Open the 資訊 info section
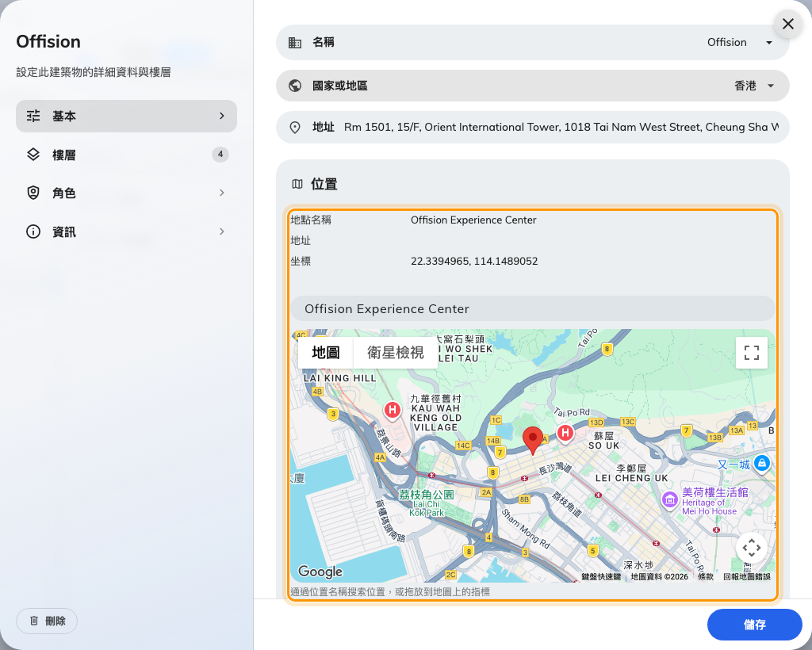Image resolution: width=812 pixels, height=650 pixels. (x=126, y=231)
